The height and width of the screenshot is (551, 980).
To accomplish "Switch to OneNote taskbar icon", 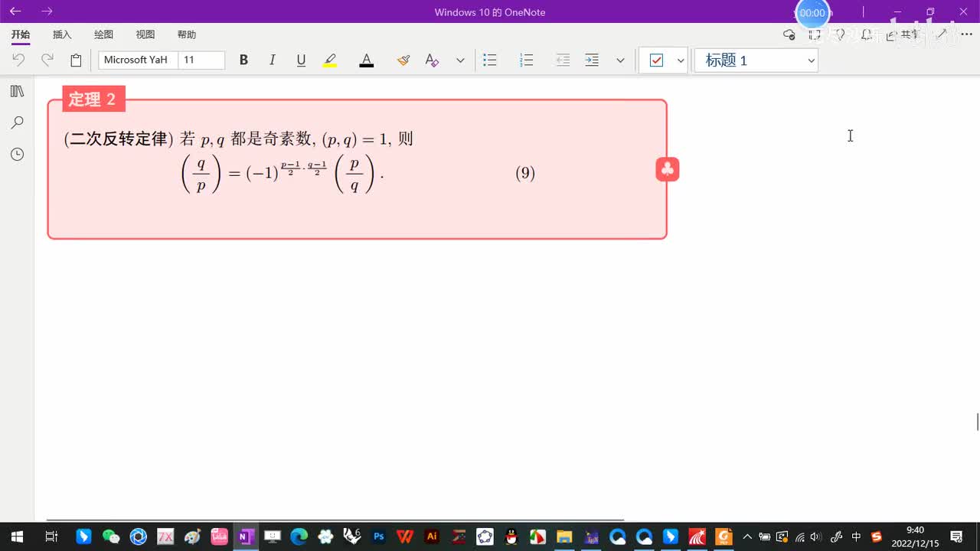I will click(x=246, y=536).
